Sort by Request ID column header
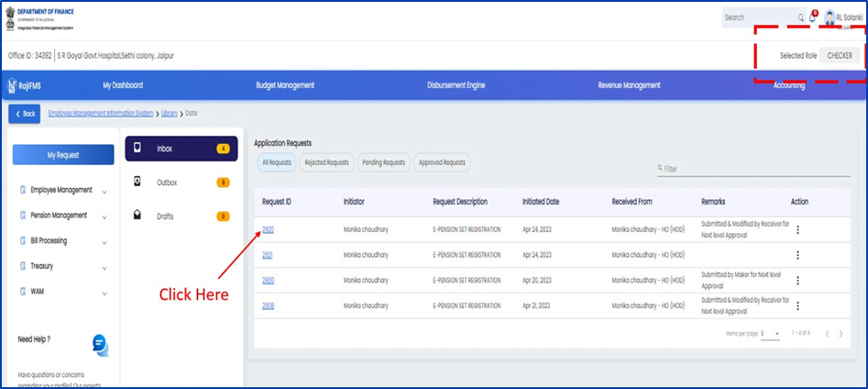868x389 pixels. (x=277, y=202)
